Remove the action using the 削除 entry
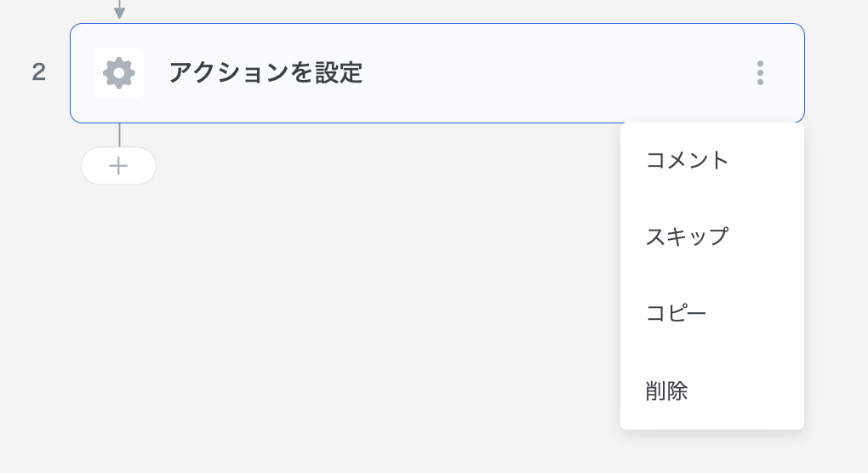The width and height of the screenshot is (868, 473). pos(666,391)
